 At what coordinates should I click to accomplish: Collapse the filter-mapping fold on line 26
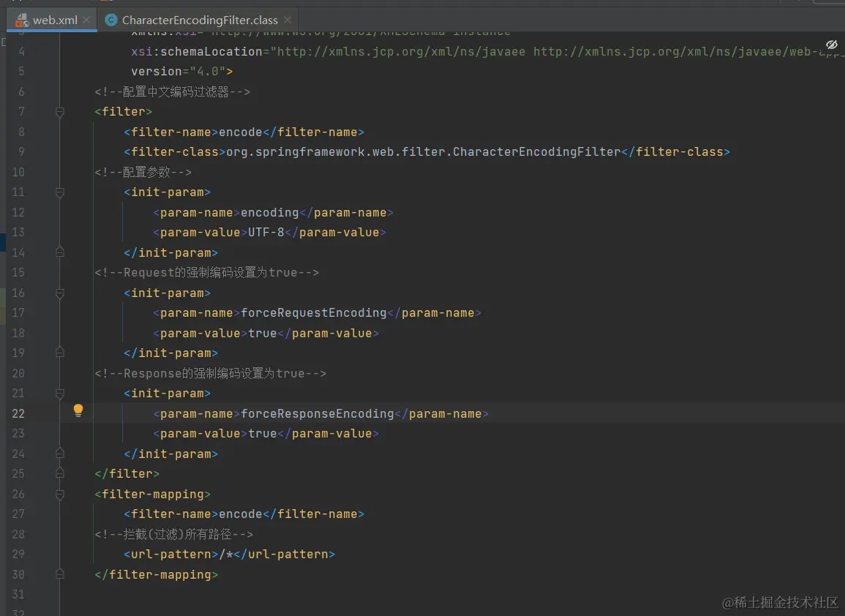[x=60, y=495]
